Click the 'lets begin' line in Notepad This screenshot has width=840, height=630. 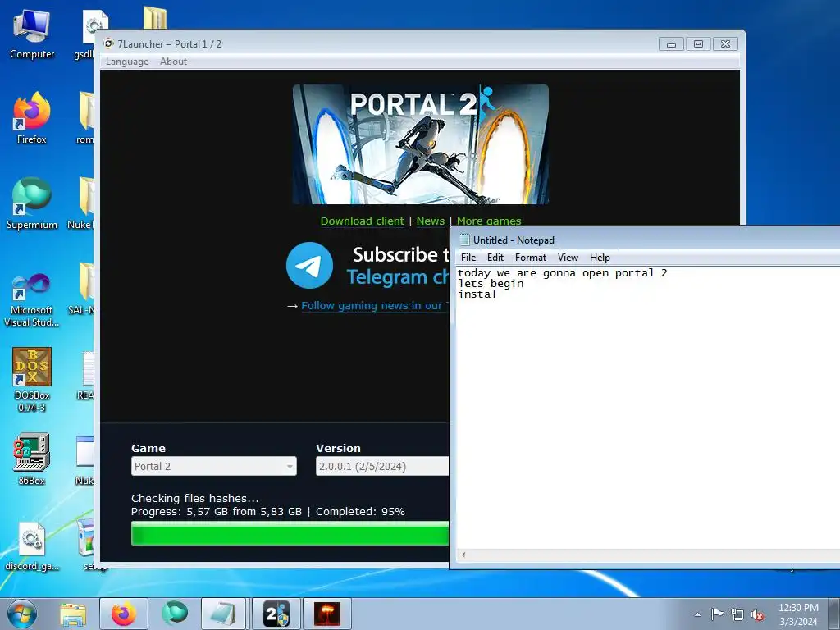pyautogui.click(x=491, y=284)
